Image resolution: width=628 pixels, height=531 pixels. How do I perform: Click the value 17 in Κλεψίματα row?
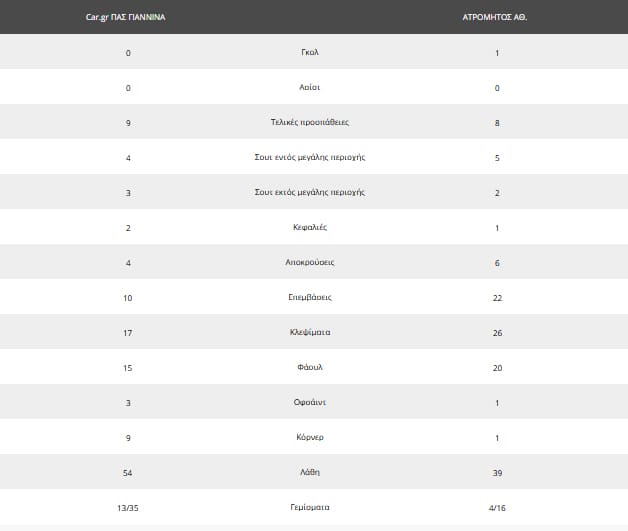tap(128, 332)
